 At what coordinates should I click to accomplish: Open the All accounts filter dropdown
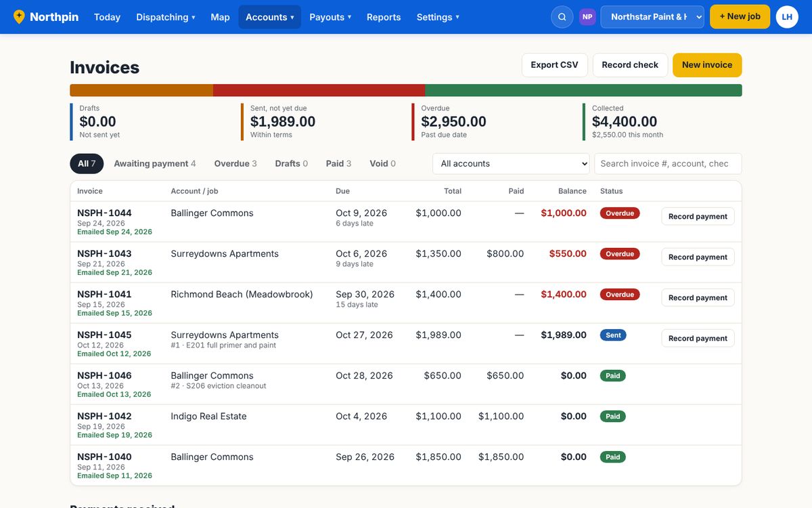pos(511,163)
